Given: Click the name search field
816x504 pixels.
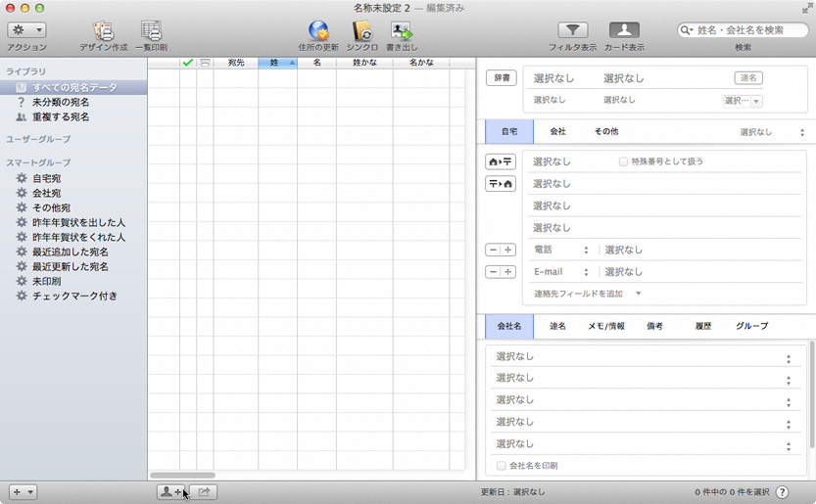Looking at the screenshot, I should pyautogui.click(x=749, y=30).
